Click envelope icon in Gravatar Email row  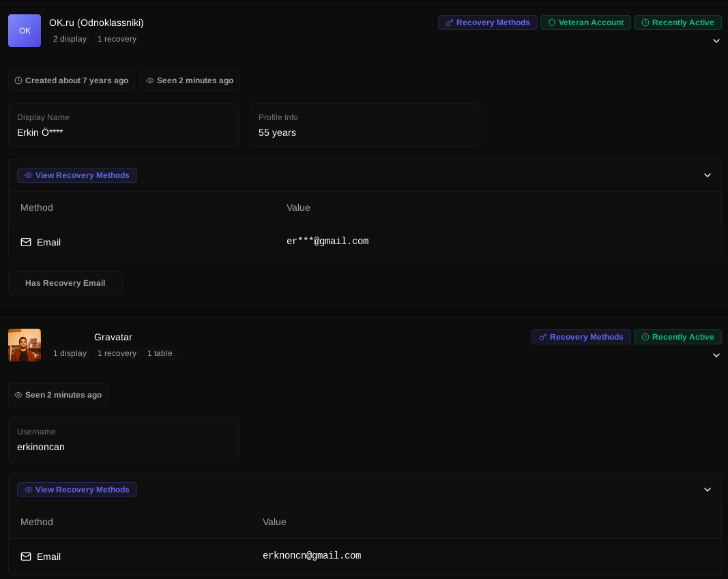[26, 556]
